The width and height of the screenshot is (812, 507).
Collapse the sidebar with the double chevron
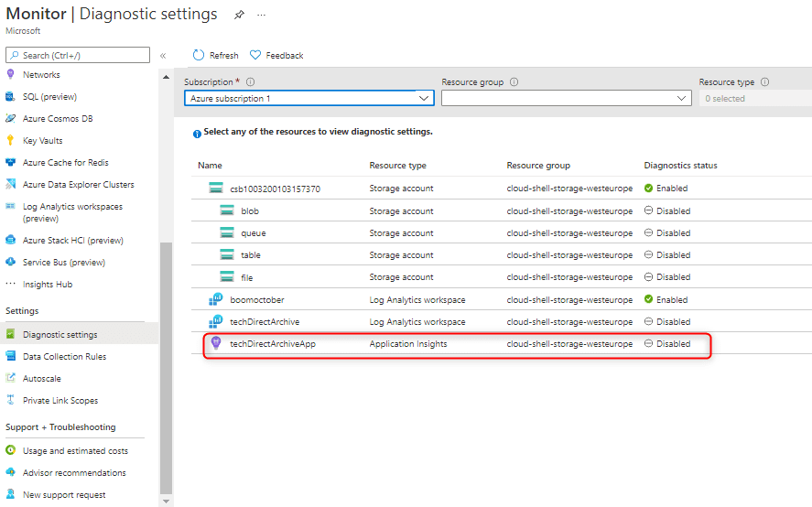click(163, 56)
